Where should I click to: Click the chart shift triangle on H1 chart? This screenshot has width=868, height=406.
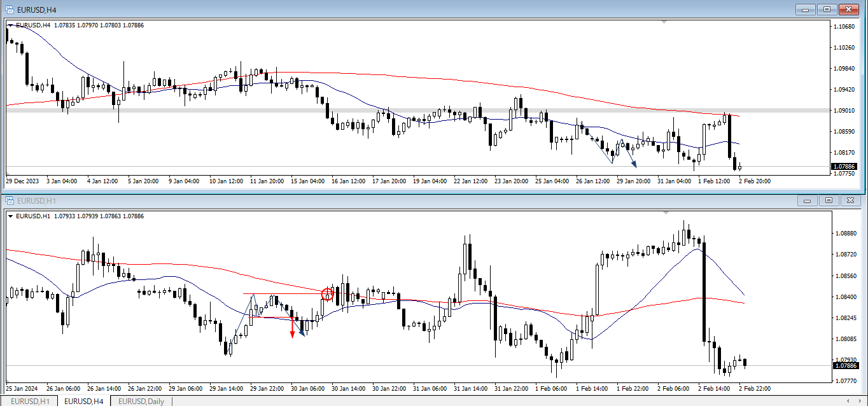point(664,213)
